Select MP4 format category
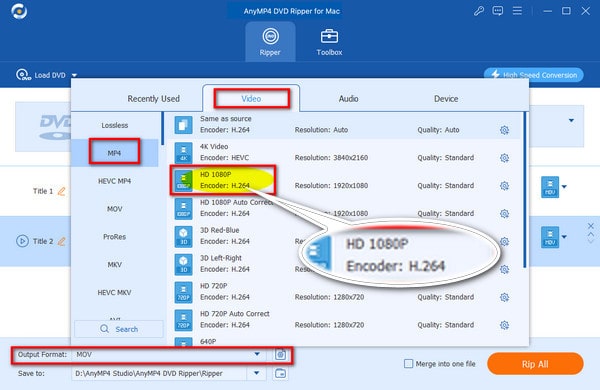600x390 pixels. pyautogui.click(x=114, y=153)
